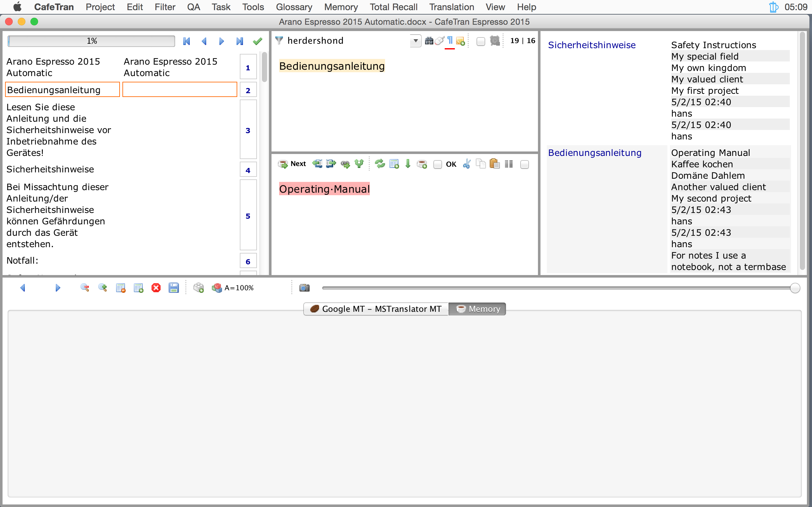The width and height of the screenshot is (812, 507).
Task: Click the binoculars search icon
Action: point(429,41)
